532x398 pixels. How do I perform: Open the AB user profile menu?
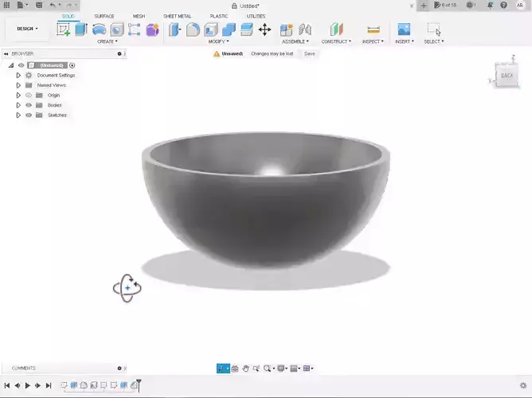pyautogui.click(x=519, y=5)
